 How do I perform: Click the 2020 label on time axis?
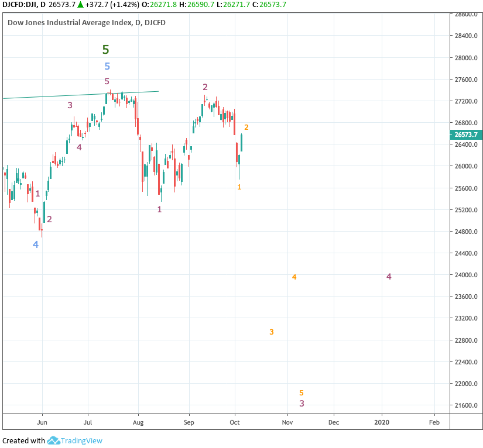point(382,422)
